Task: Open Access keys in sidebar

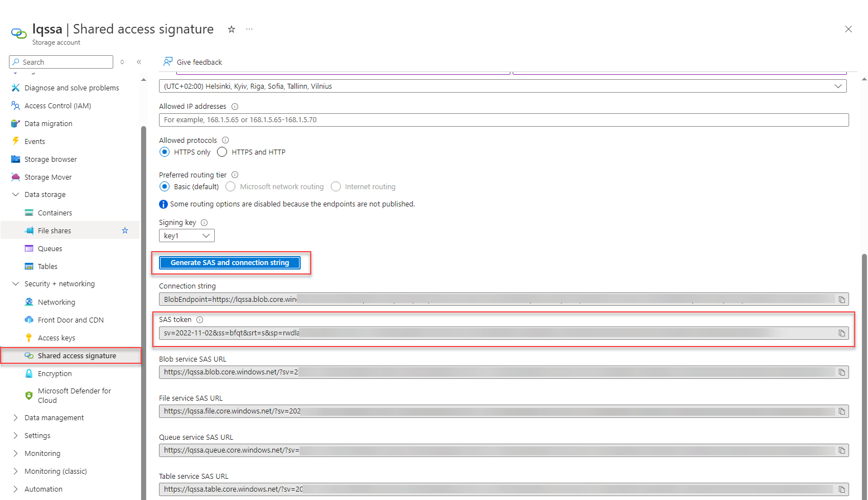Action: click(56, 338)
